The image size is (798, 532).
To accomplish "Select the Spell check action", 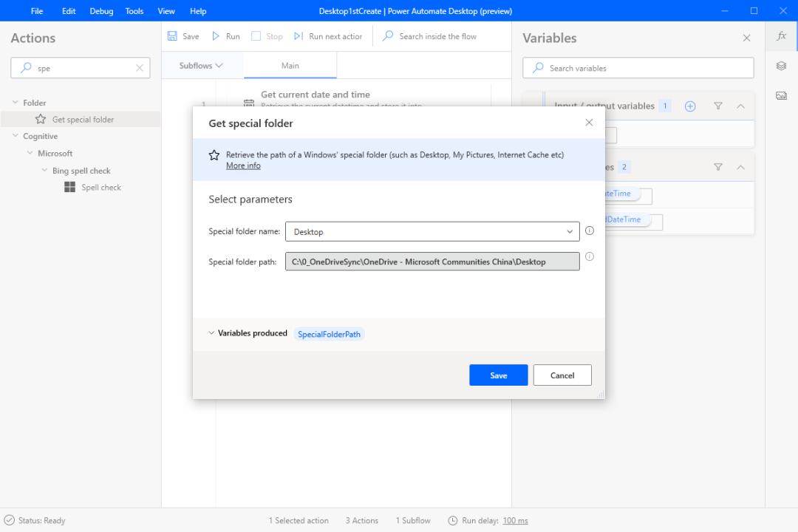I will [x=101, y=188].
